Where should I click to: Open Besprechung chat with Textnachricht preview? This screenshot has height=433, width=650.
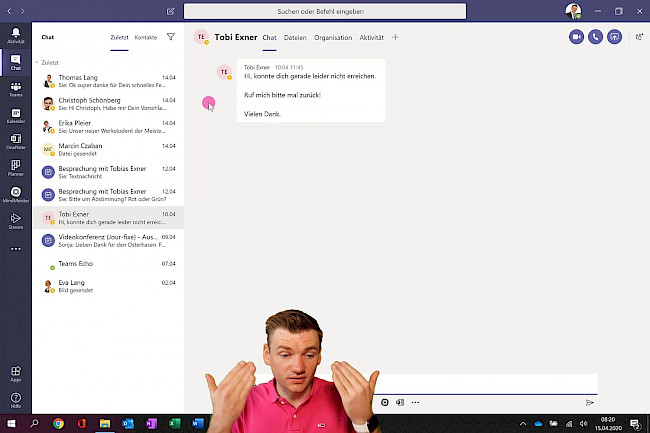[109, 172]
